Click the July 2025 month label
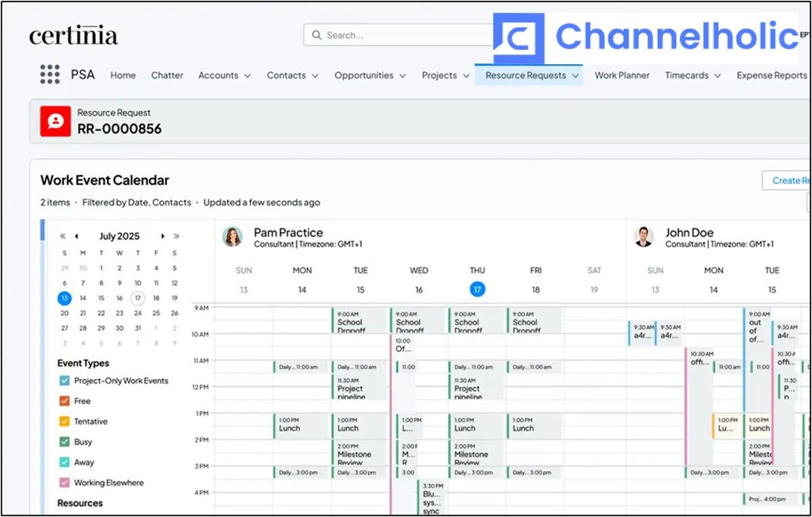The image size is (812, 517). pos(119,236)
